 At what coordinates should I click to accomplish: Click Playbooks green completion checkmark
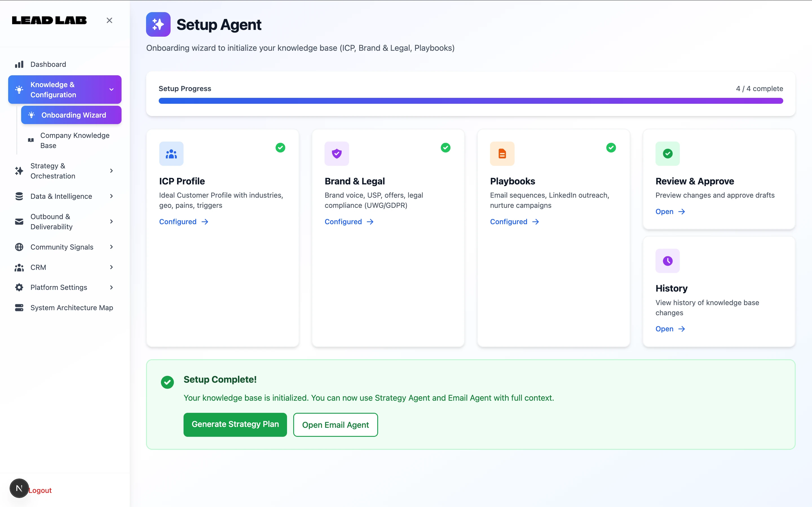click(x=611, y=147)
